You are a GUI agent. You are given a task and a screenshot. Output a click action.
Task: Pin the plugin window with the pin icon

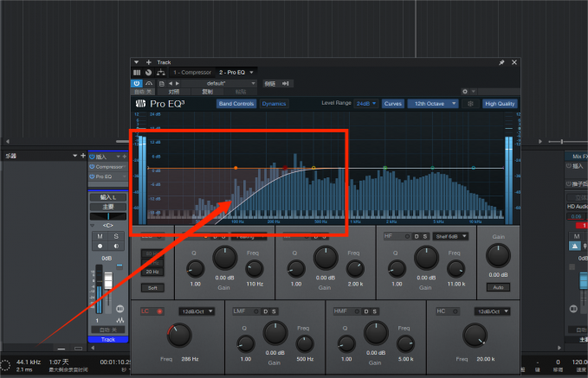501,62
